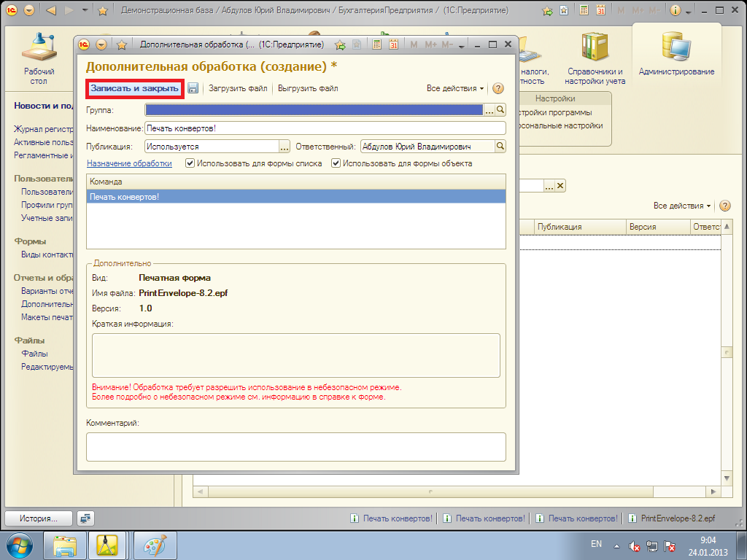Expand Все действия dropdown in dialog
747x560 pixels.
tap(455, 88)
